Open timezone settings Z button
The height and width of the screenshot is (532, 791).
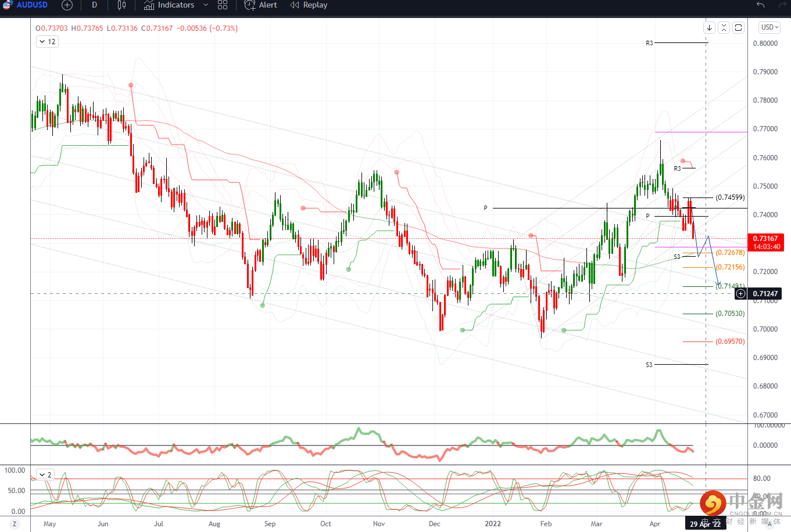tap(15, 524)
